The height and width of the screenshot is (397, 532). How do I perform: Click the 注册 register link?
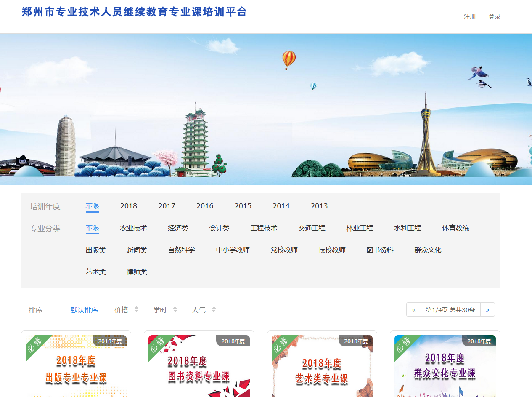tap(470, 16)
